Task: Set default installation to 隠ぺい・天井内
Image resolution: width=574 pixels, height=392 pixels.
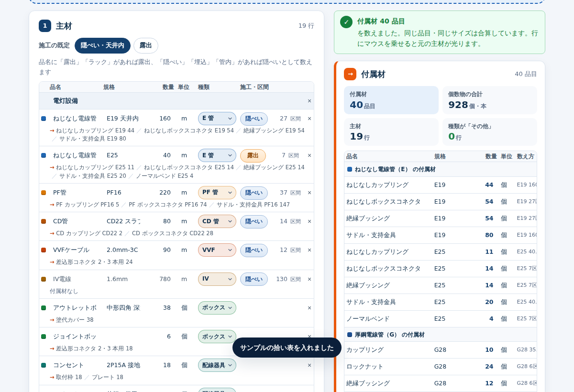Action: (x=102, y=45)
